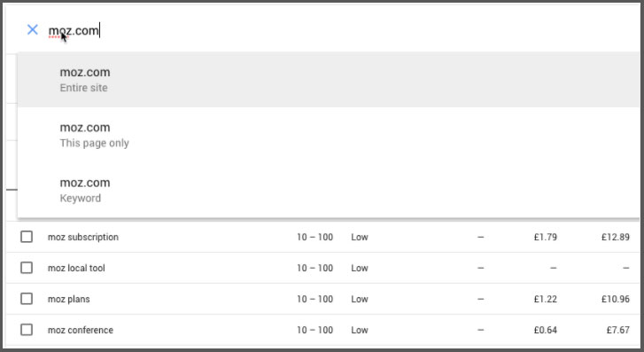The image size is (644, 352).
Task: Choose the moz.com This page only option
Action: pos(329,135)
